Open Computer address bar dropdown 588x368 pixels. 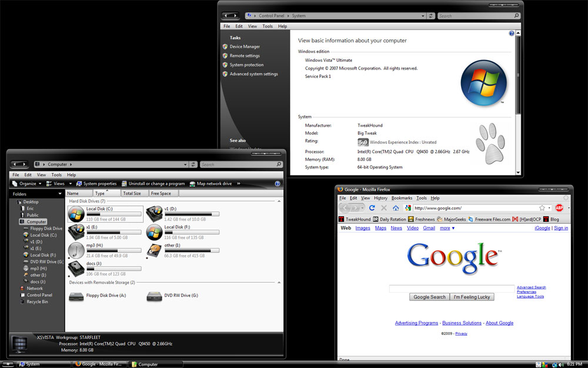click(x=185, y=164)
